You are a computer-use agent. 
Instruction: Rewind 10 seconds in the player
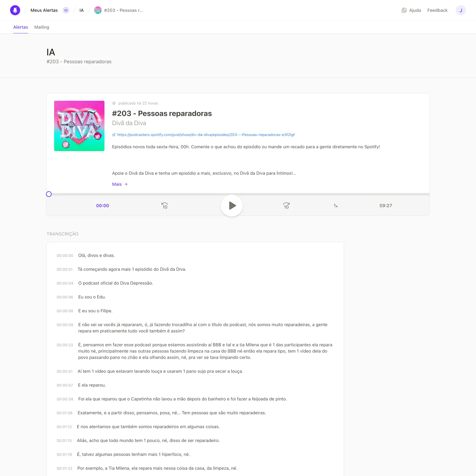165,206
